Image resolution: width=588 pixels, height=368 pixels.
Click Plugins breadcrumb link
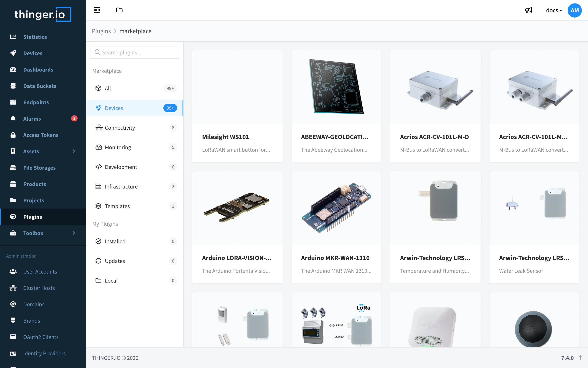tap(101, 31)
